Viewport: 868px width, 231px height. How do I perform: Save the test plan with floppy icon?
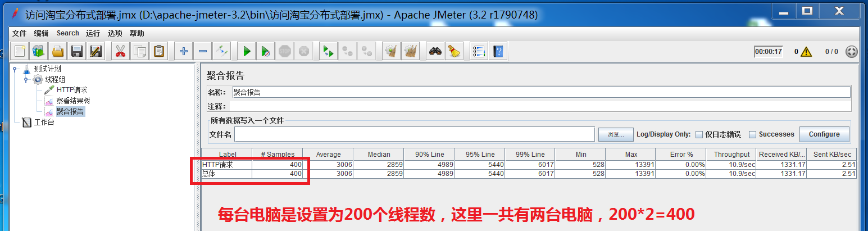pos(76,52)
